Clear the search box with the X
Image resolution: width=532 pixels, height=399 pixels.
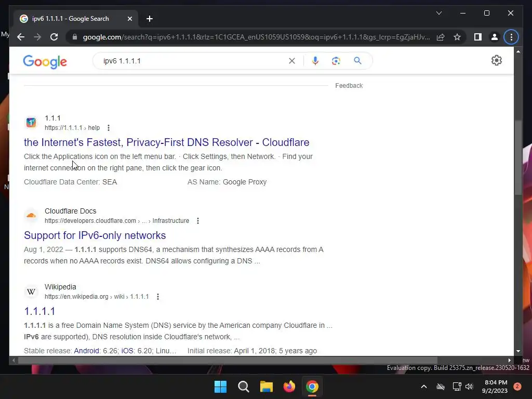[x=292, y=61]
